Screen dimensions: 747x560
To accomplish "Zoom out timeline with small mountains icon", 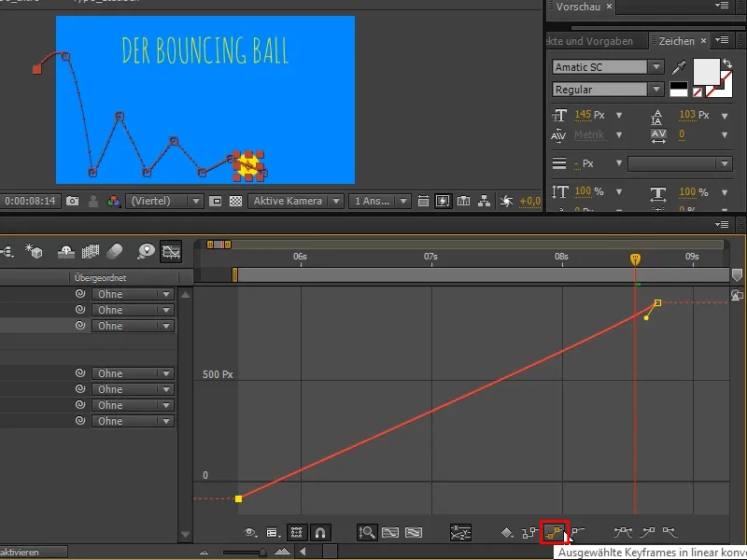I will point(204,553).
